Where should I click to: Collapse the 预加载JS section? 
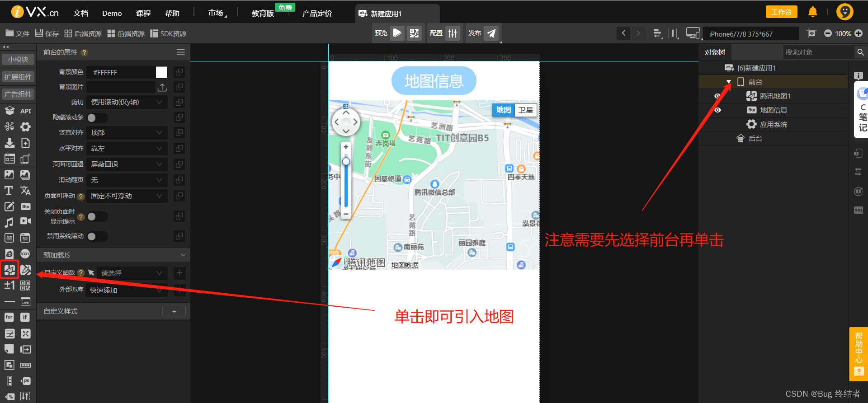(183, 255)
